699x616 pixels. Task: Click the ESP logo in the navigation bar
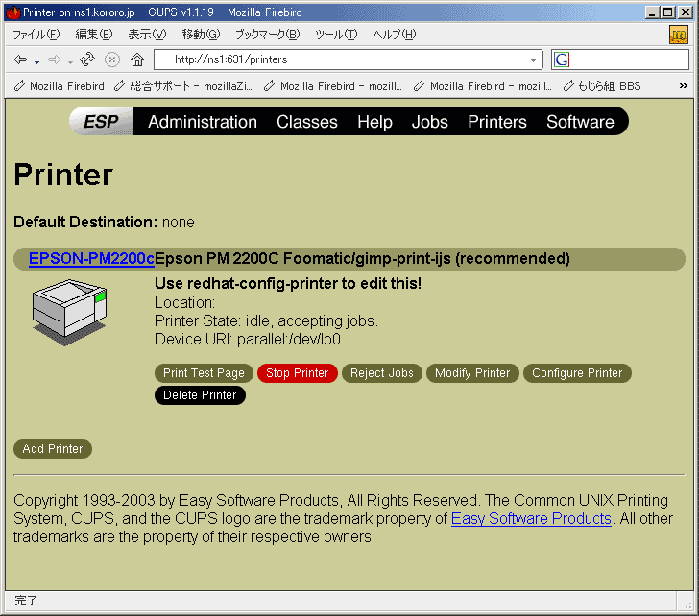click(x=101, y=121)
